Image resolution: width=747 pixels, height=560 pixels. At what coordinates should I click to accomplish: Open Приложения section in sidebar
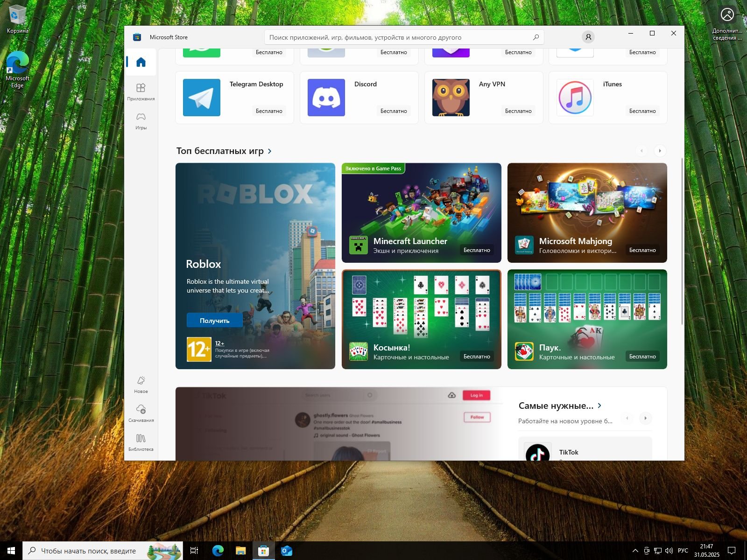tap(141, 91)
